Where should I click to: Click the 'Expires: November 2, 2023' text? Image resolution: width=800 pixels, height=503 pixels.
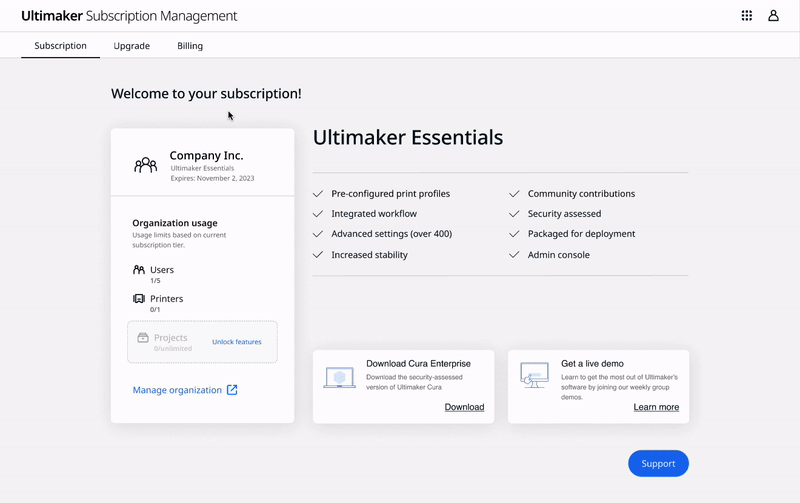pos(212,178)
